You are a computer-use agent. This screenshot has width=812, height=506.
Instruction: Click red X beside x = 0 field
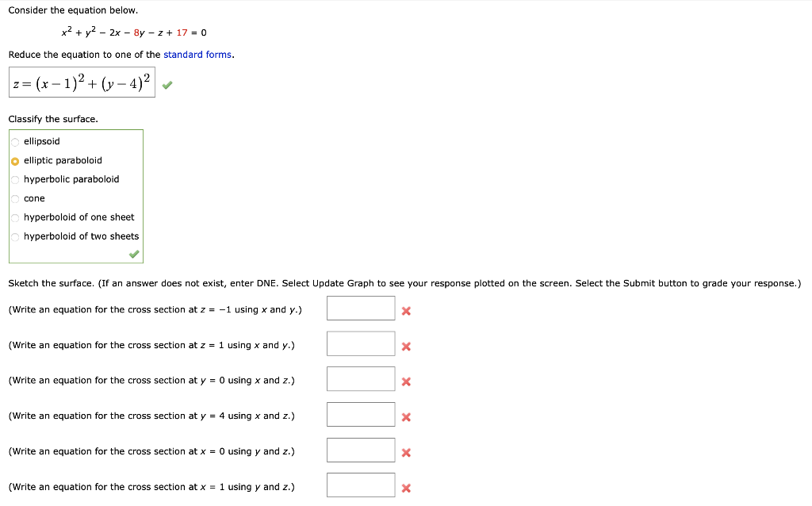pos(407,453)
